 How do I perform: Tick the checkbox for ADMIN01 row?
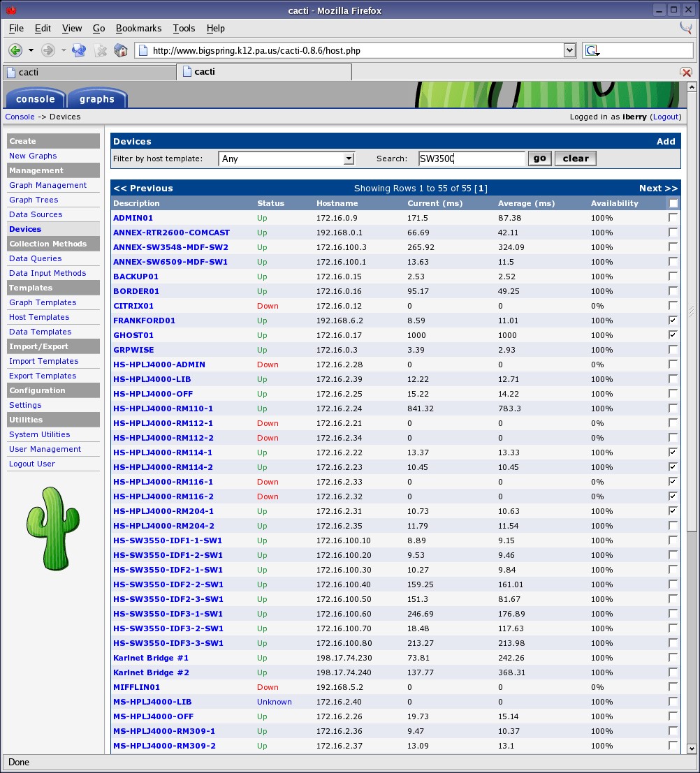pyautogui.click(x=673, y=218)
